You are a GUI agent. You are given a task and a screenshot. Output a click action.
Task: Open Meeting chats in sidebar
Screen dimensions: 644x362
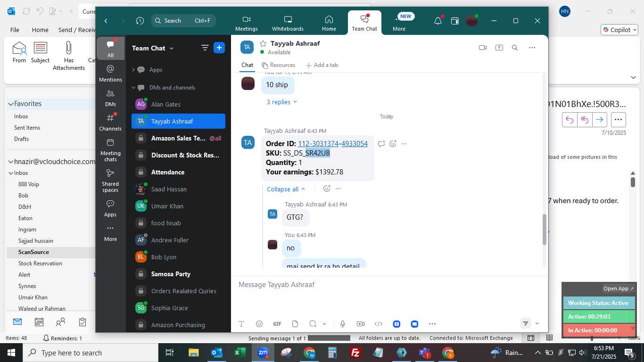[x=110, y=150]
